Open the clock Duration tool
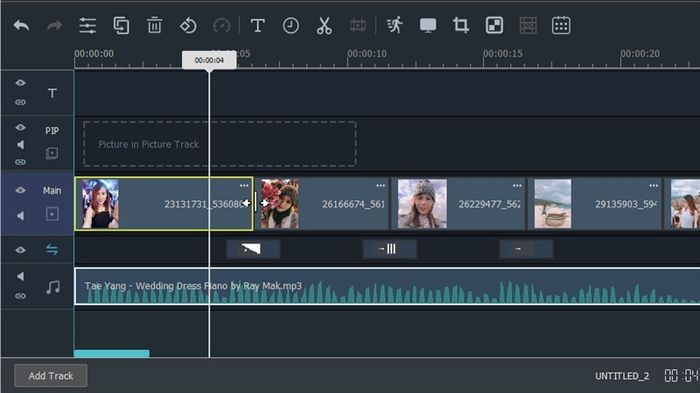The image size is (700, 393). (291, 25)
